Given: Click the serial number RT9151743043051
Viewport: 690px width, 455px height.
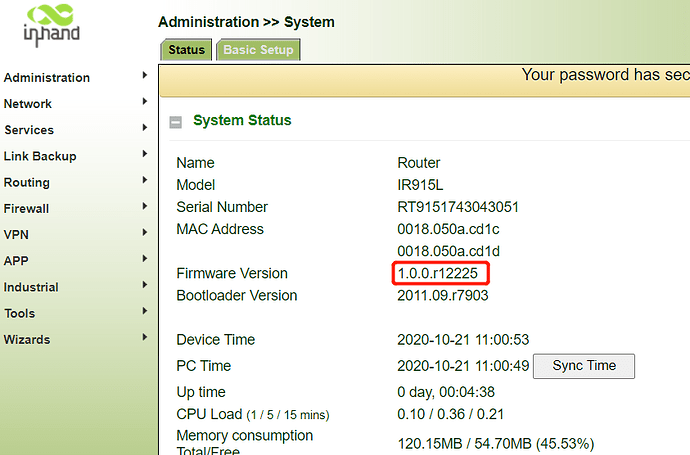Looking at the screenshot, I should point(458,207).
